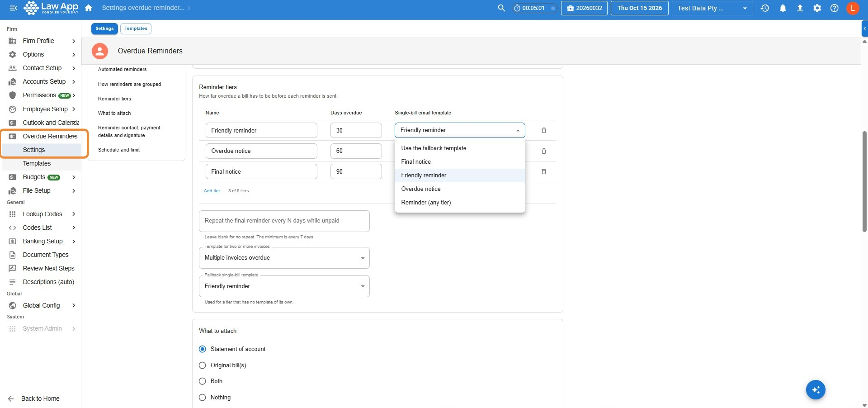Choose Friendly reminder in the dropdown list
Screen dimensions: 868x408
pyautogui.click(x=460, y=176)
